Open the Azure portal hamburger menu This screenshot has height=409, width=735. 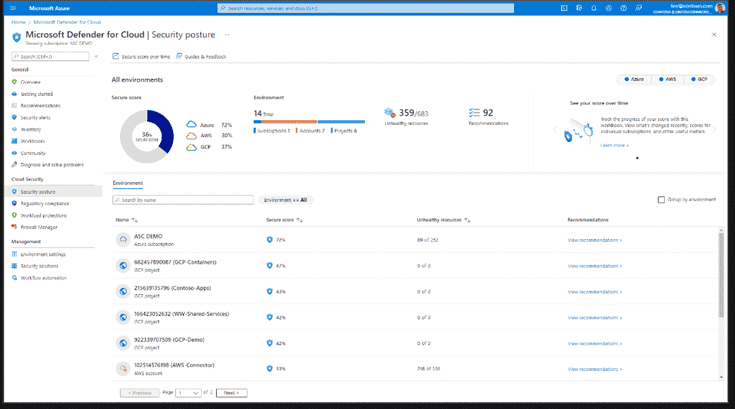(x=13, y=8)
